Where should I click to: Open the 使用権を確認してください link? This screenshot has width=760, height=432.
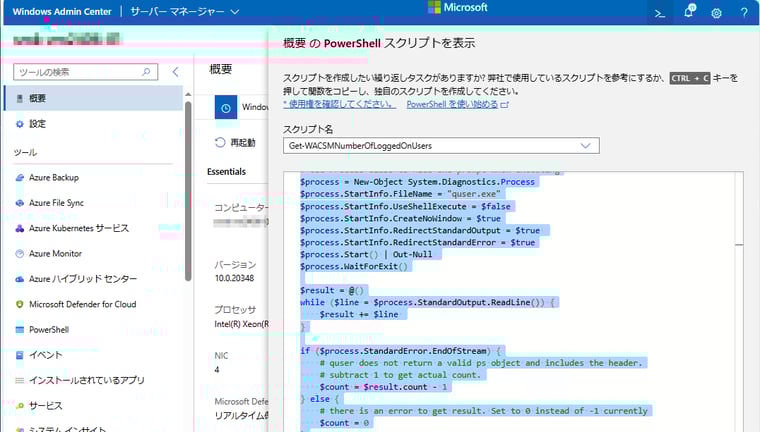[x=340, y=104]
